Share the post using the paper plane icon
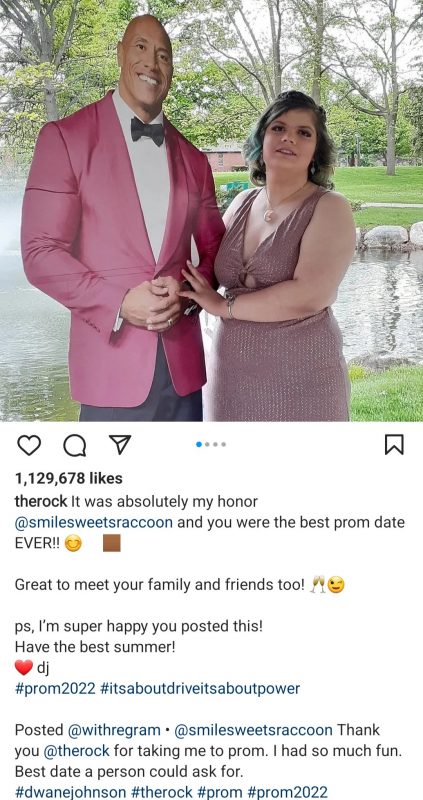The width and height of the screenshot is (423, 800). point(120,444)
